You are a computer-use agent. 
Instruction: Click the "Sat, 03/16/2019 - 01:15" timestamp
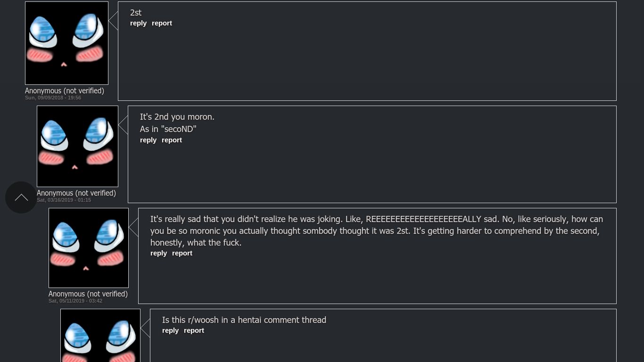point(64,200)
